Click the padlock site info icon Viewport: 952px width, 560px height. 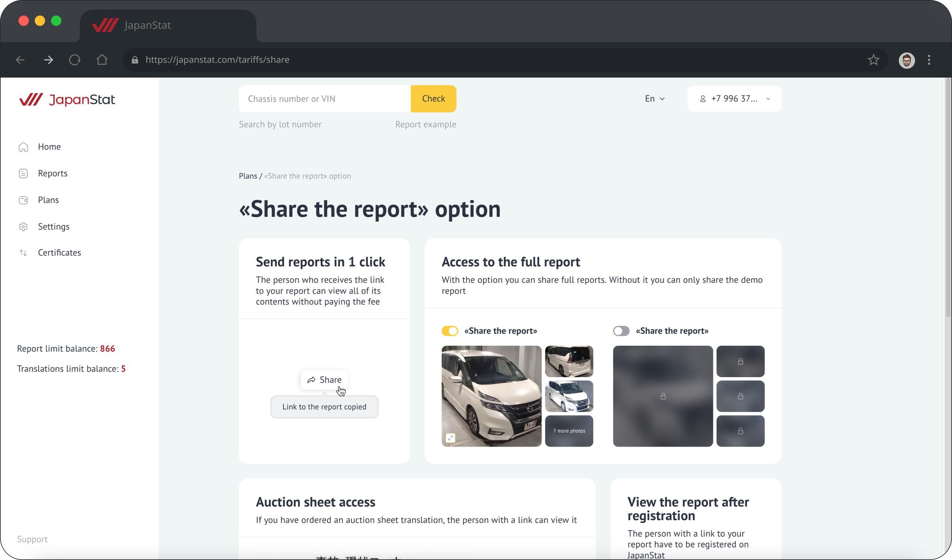[x=135, y=60]
